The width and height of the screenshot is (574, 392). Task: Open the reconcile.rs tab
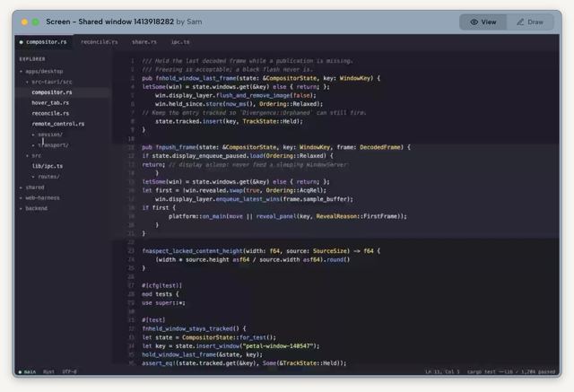(x=100, y=42)
